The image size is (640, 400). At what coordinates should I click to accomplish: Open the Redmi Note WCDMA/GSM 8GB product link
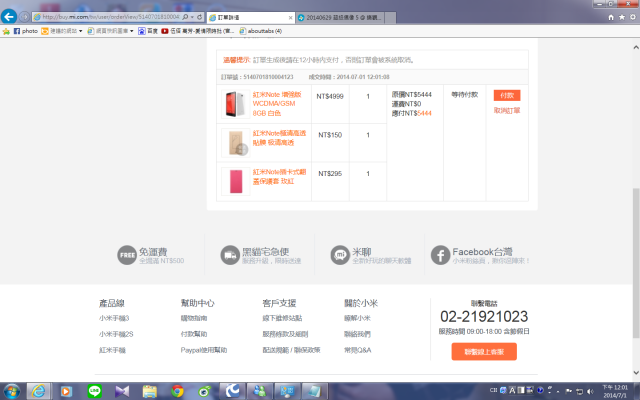277,104
